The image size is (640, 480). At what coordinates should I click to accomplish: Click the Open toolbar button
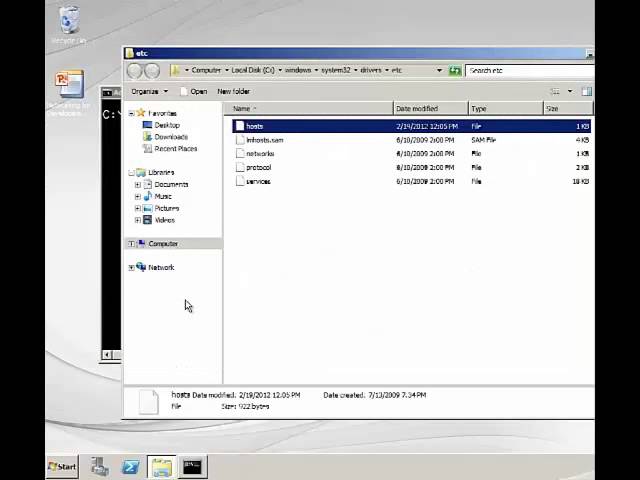tap(194, 91)
